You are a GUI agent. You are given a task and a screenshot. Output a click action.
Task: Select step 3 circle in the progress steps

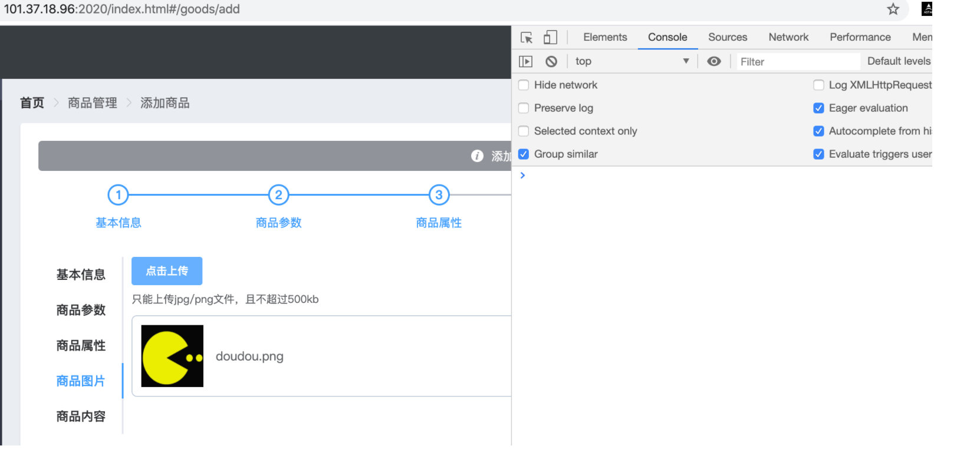[x=439, y=194]
